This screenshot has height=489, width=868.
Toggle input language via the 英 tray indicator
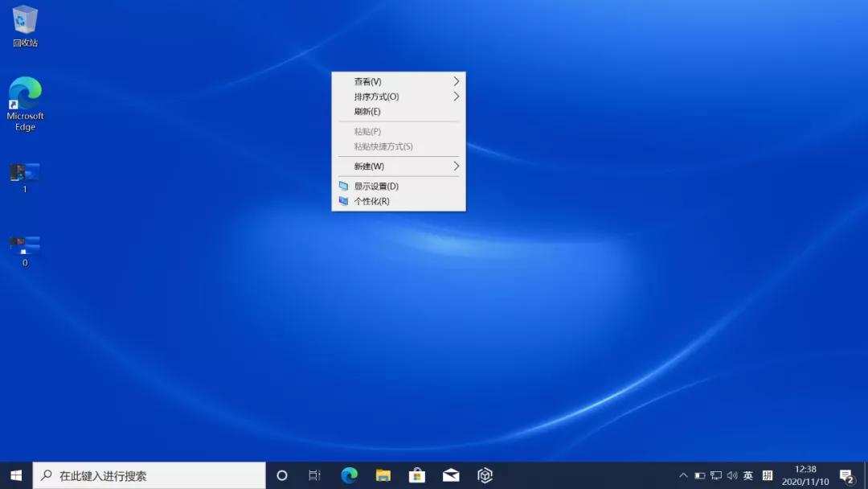point(748,475)
